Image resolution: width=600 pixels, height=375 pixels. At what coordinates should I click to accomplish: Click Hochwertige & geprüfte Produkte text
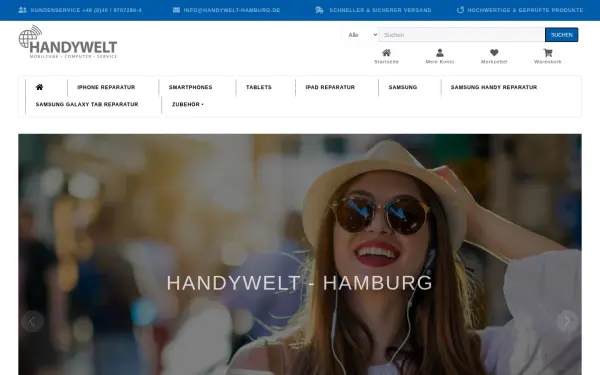(525, 10)
